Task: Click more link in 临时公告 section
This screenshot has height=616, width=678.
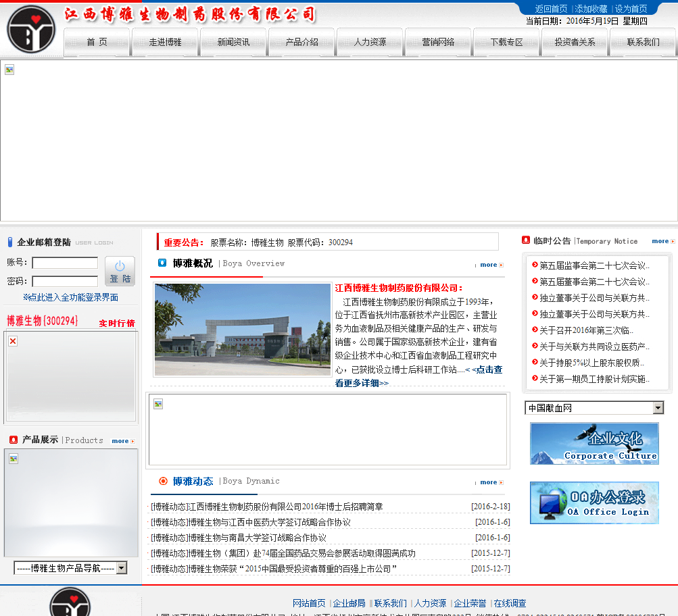Action: 663,241
